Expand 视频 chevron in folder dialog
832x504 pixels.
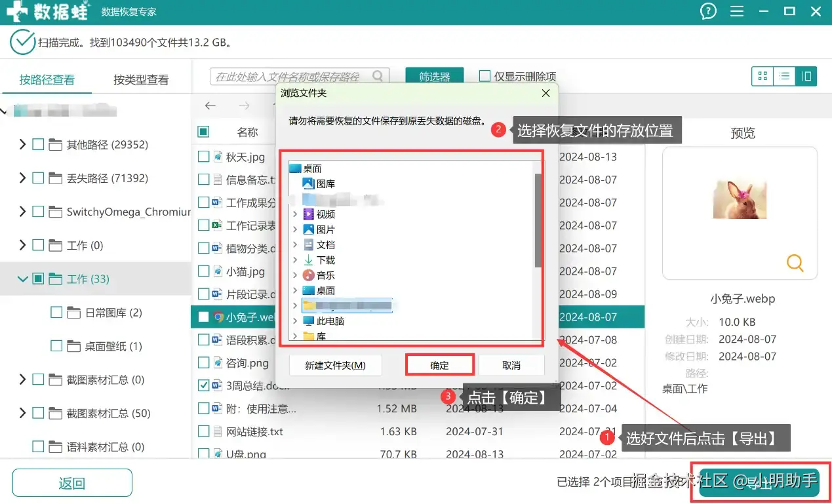(295, 214)
